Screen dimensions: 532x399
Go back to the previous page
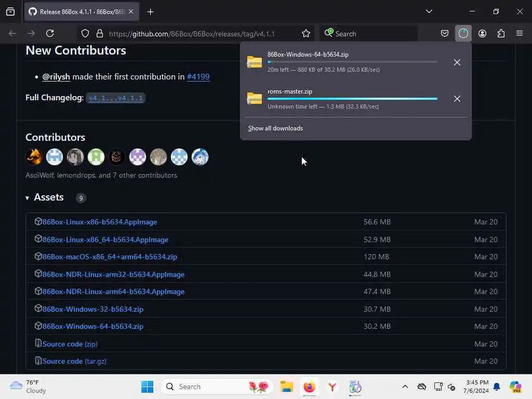click(12, 34)
